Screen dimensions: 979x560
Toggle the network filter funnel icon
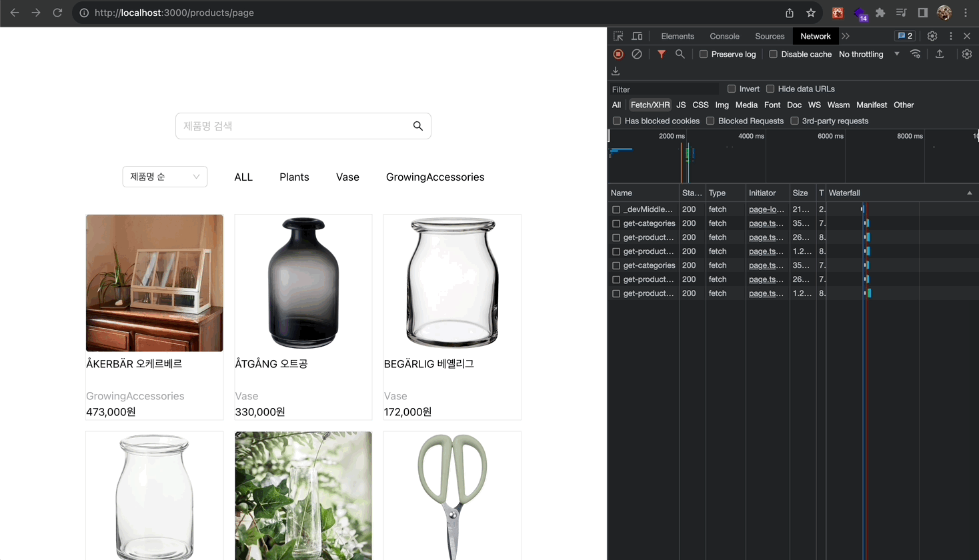click(661, 54)
